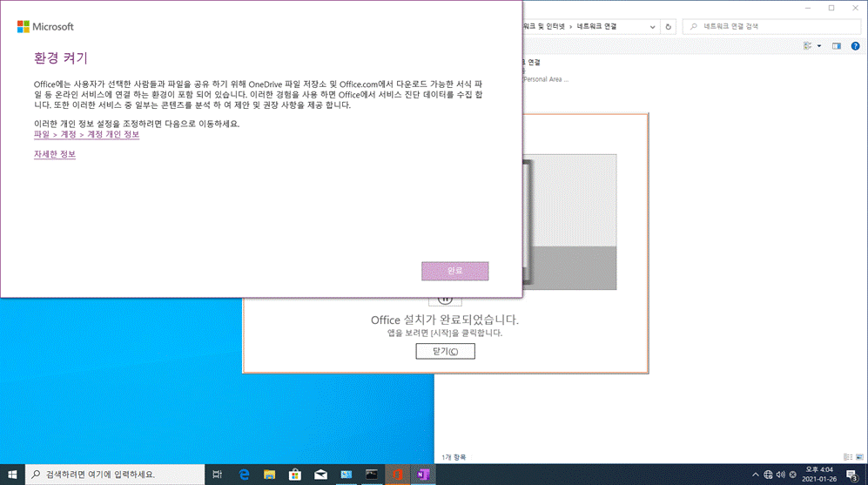The width and height of the screenshot is (868, 485).
Task: Open the clock showing 오후 4:04
Action: pyautogui.click(x=819, y=475)
